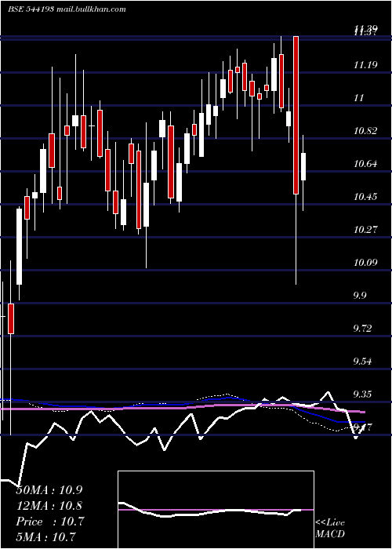The image size is (392, 549).
Task: Click the 9.72 price axis label
Action: (362, 328)
